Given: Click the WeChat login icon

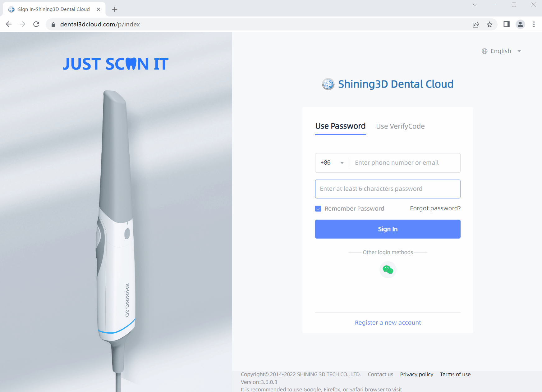Looking at the screenshot, I should [388, 270].
